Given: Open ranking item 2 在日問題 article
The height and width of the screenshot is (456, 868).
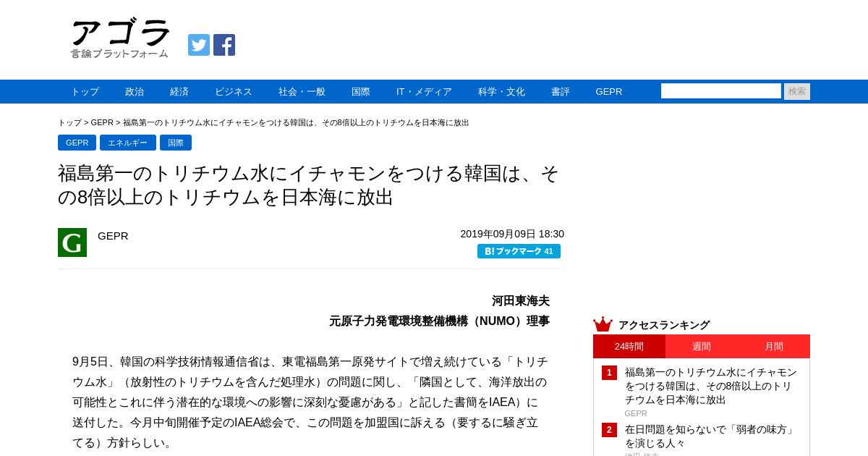Looking at the screenshot, I should point(711,436).
